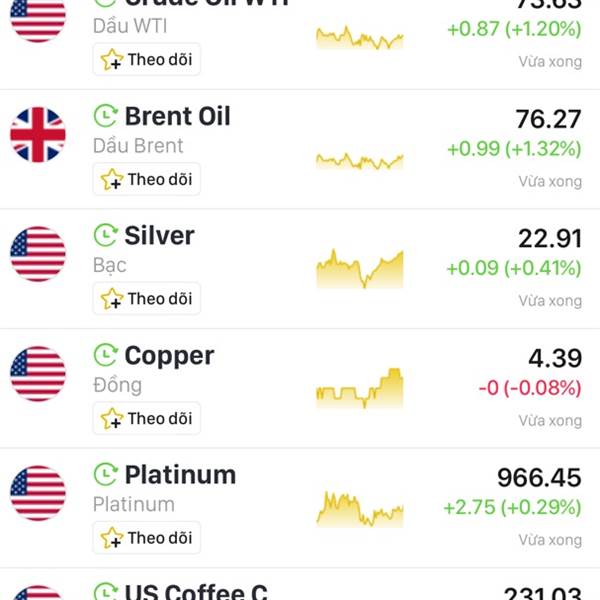View the Platinum sparkline chart
Viewport: 600px width, 600px height.
(359, 508)
